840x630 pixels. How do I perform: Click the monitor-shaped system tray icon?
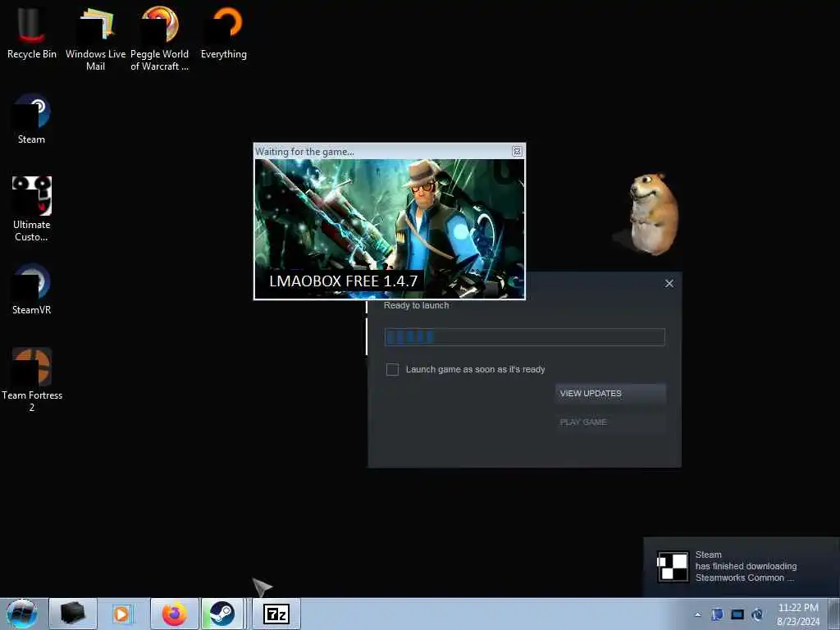click(x=737, y=614)
